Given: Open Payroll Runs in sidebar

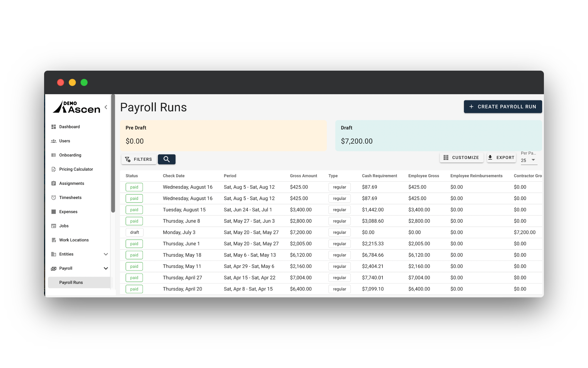Looking at the screenshot, I should point(71,282).
